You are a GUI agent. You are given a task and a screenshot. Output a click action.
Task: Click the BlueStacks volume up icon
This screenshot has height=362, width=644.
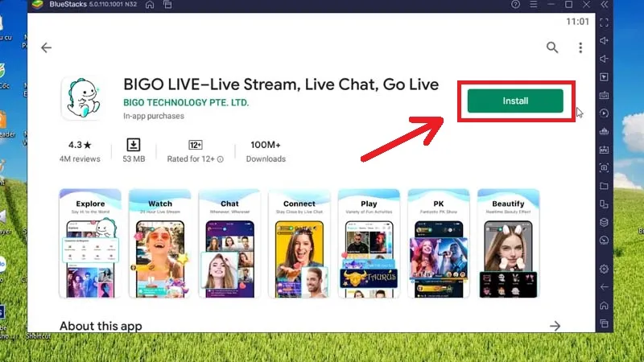click(604, 41)
